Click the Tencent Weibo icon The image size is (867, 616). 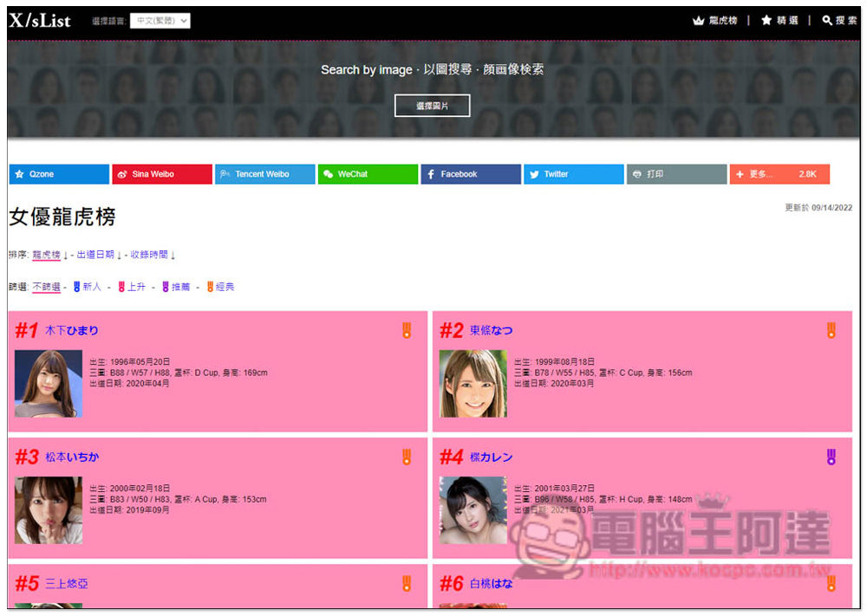225,174
